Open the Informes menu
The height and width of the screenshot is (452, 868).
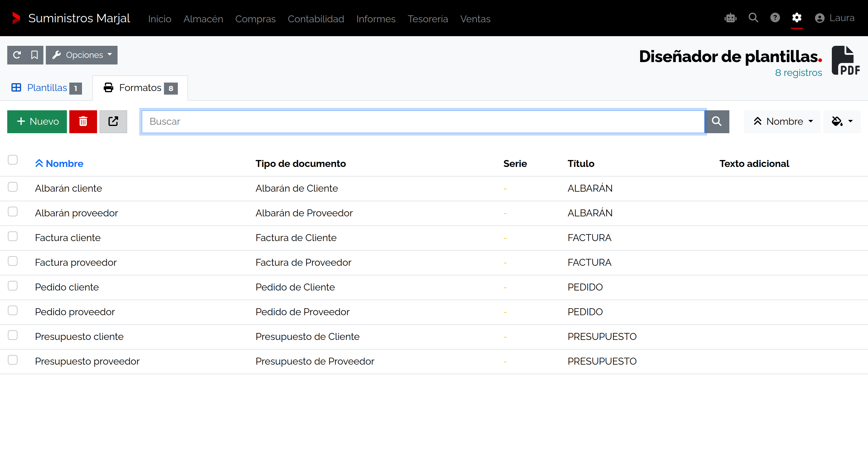(376, 19)
